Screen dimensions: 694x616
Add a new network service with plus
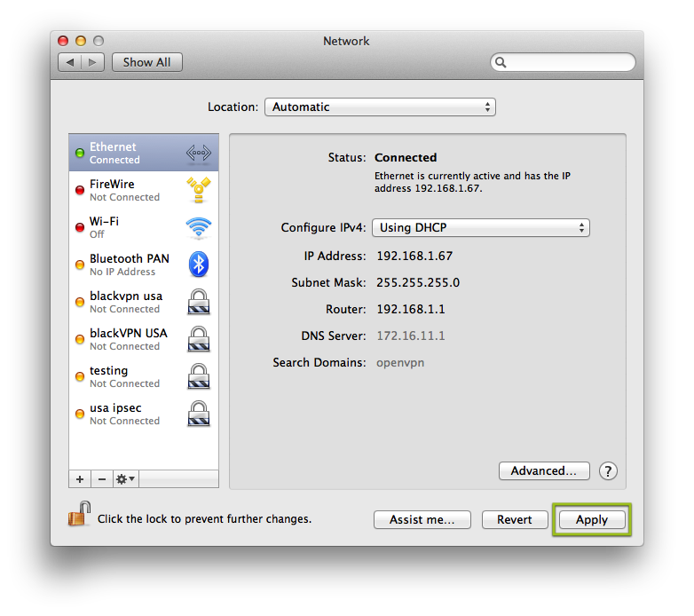pos(80,479)
